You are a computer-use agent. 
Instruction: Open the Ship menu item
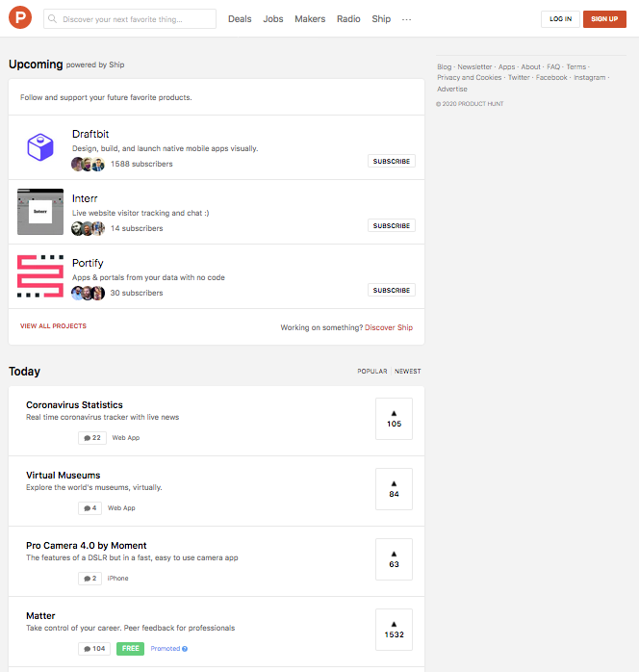[x=381, y=19]
